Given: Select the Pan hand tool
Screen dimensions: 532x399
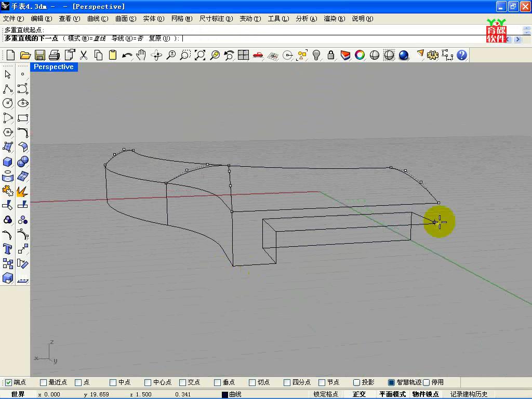Looking at the screenshot, I should coord(141,55).
